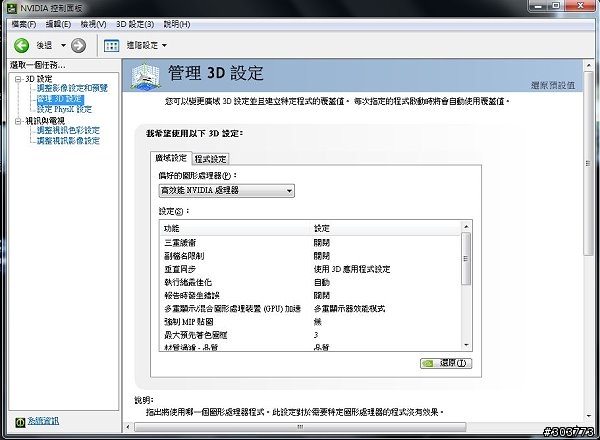Click settings list scroll up arrow
The height and width of the screenshot is (440, 600).
466,227
